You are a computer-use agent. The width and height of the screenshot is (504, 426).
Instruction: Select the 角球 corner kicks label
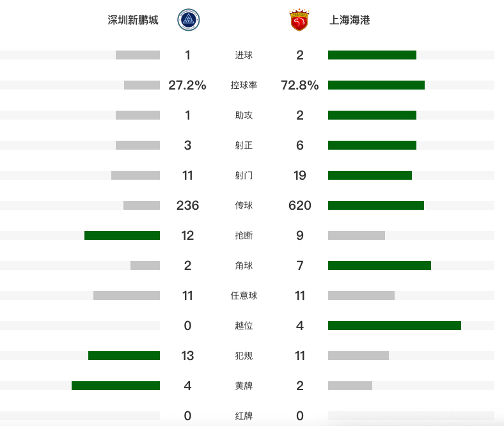[244, 265]
